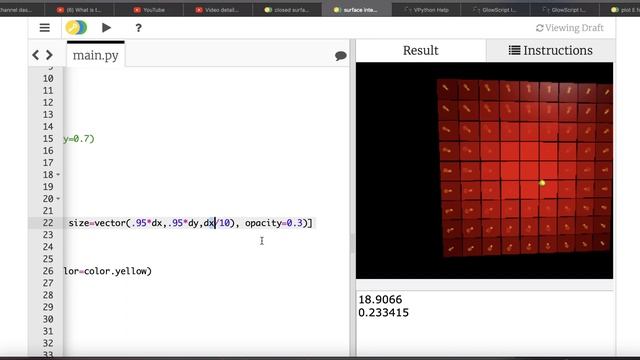
Task: Go to previous file with left chevron
Action: 36,55
